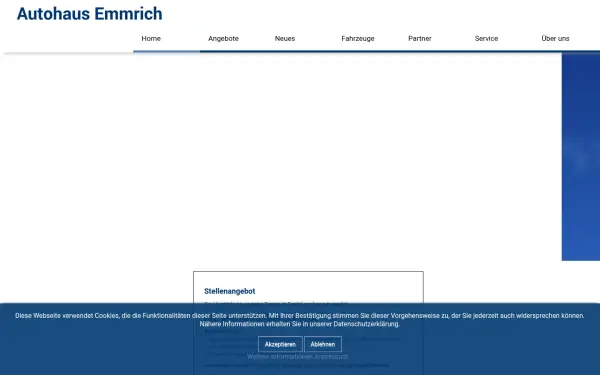Click the Autohaus Emmrich site title

click(x=90, y=14)
